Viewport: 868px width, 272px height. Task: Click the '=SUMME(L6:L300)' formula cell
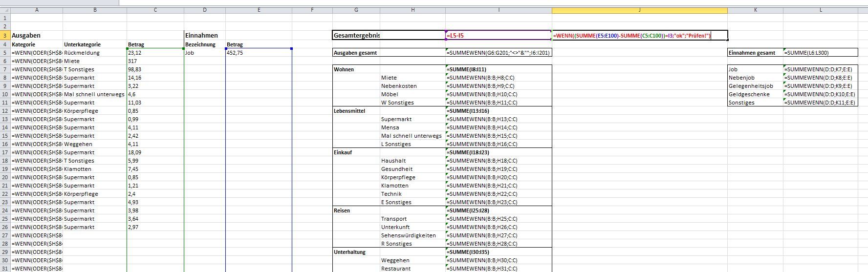pos(821,53)
